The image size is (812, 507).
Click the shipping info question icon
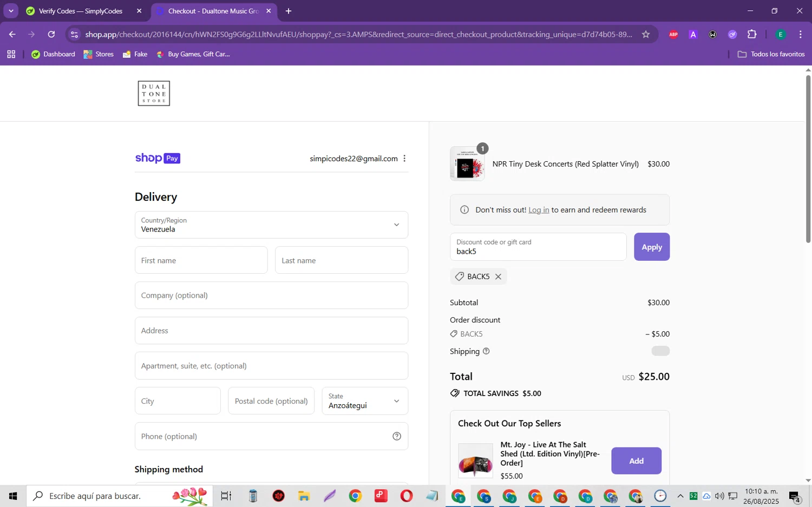486,351
